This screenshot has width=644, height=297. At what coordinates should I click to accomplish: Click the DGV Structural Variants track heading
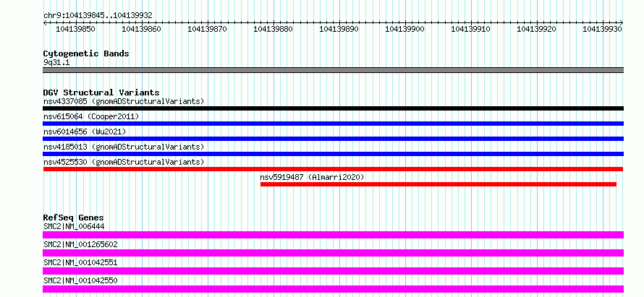(101, 92)
